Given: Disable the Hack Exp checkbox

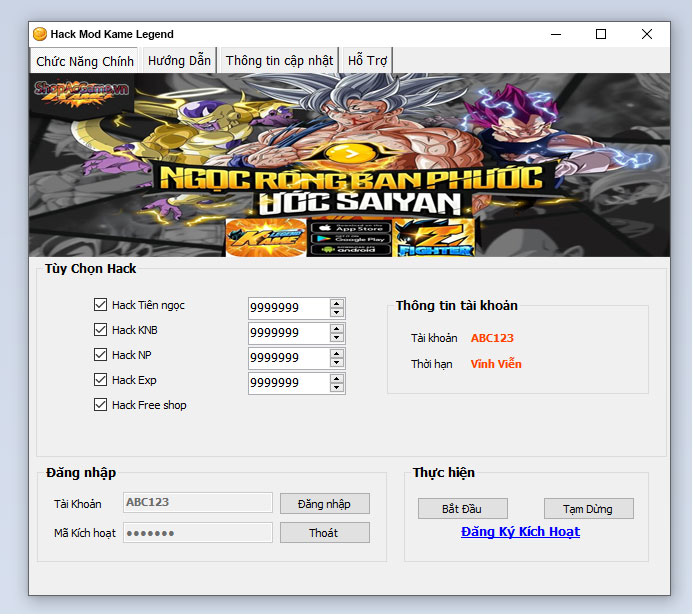Looking at the screenshot, I should coord(100,380).
